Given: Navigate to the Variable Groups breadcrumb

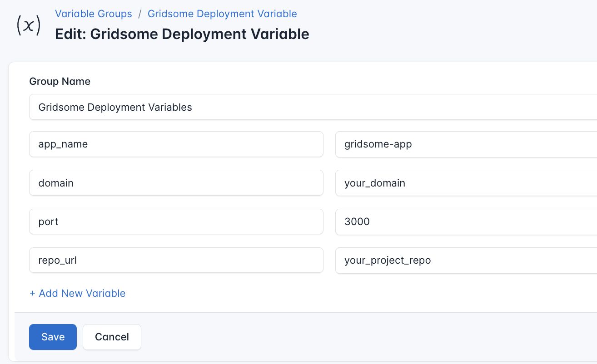Looking at the screenshot, I should pos(94,14).
